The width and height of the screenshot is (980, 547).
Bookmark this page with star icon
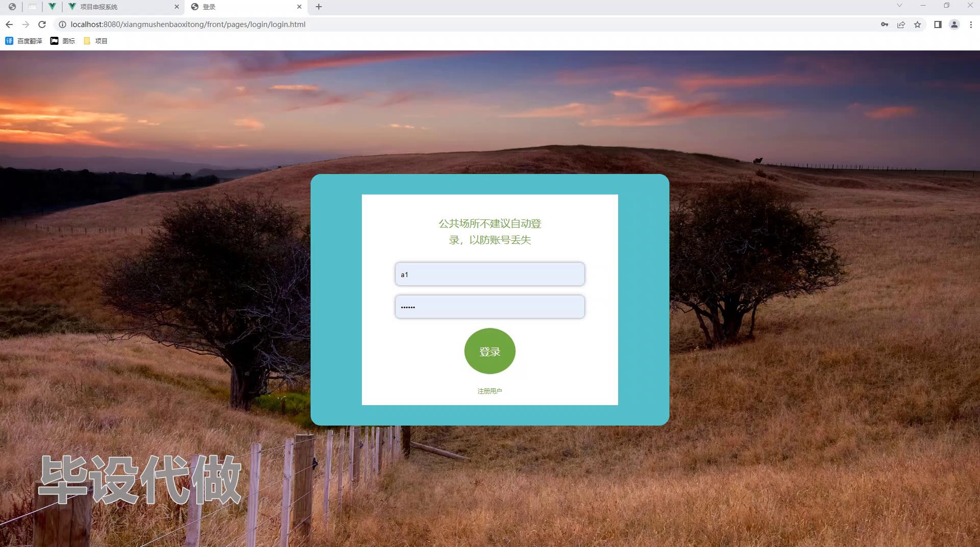(917, 24)
